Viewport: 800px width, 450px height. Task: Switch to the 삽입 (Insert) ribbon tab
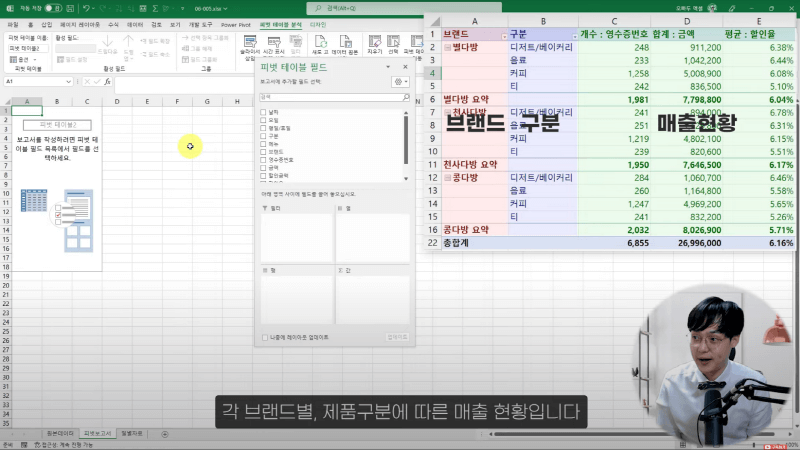(x=46, y=24)
